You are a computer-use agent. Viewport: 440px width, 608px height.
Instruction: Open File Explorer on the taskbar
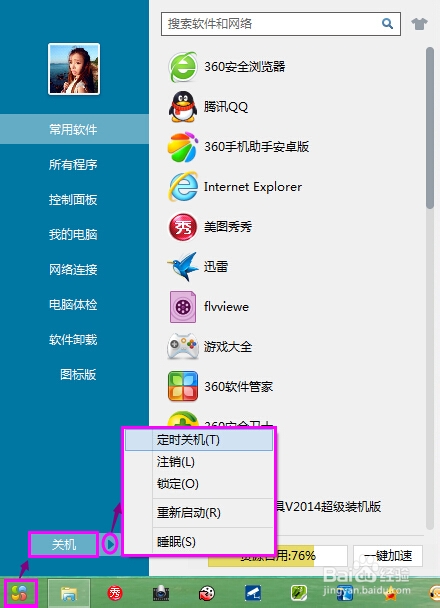(x=69, y=593)
